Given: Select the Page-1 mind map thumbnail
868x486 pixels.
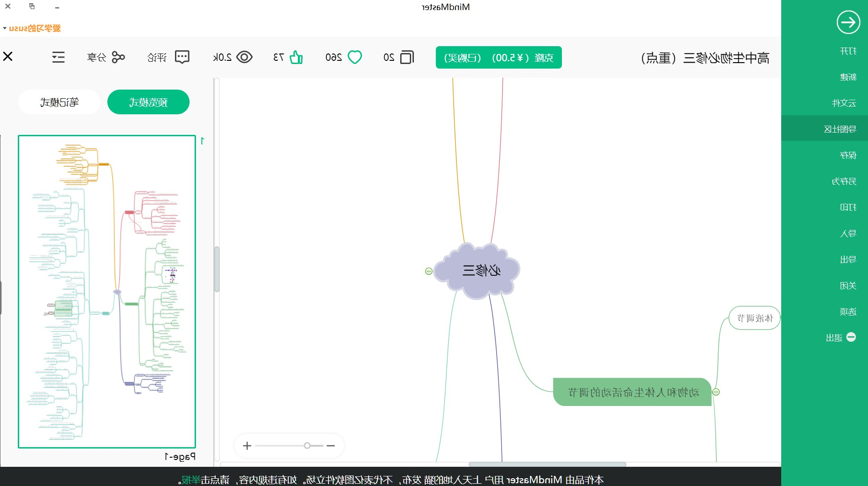Looking at the screenshot, I should (x=107, y=292).
